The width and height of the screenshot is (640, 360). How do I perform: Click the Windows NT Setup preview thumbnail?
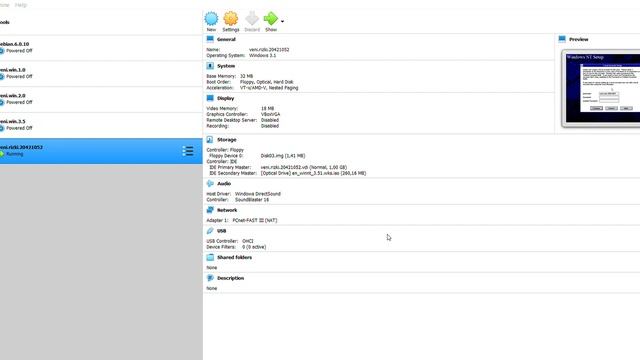602,88
